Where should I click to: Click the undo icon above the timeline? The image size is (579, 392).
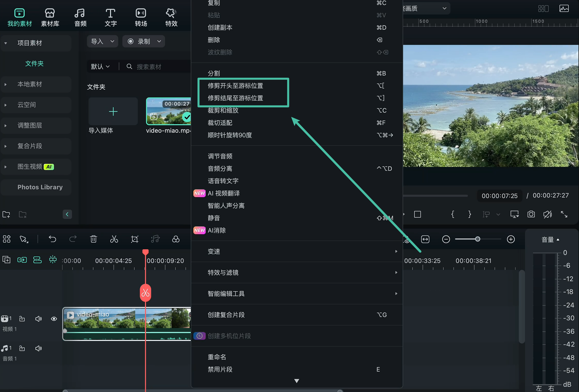tap(52, 239)
